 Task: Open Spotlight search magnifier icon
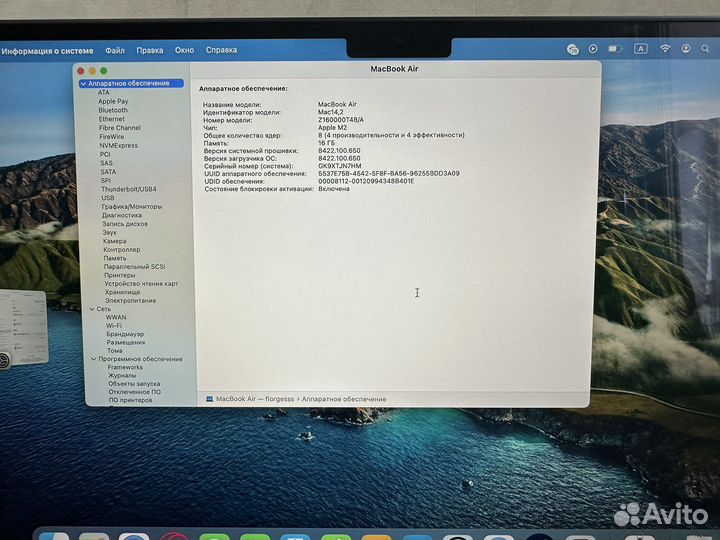[705, 49]
